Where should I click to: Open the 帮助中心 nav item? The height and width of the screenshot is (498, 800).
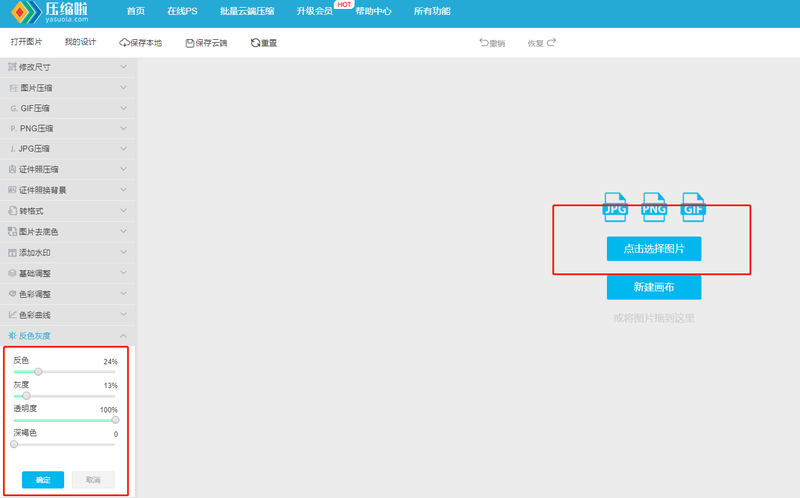(x=373, y=11)
